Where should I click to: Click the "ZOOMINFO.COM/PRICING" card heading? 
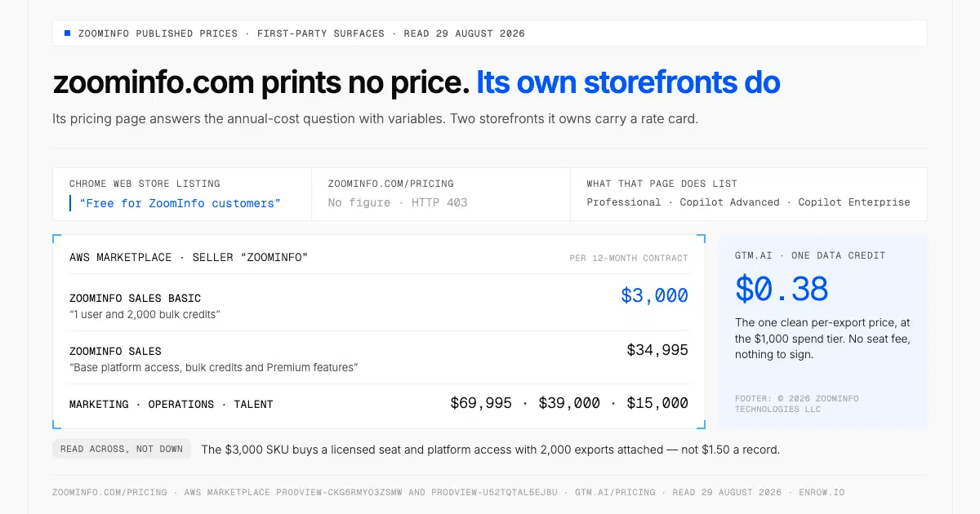[x=391, y=184]
